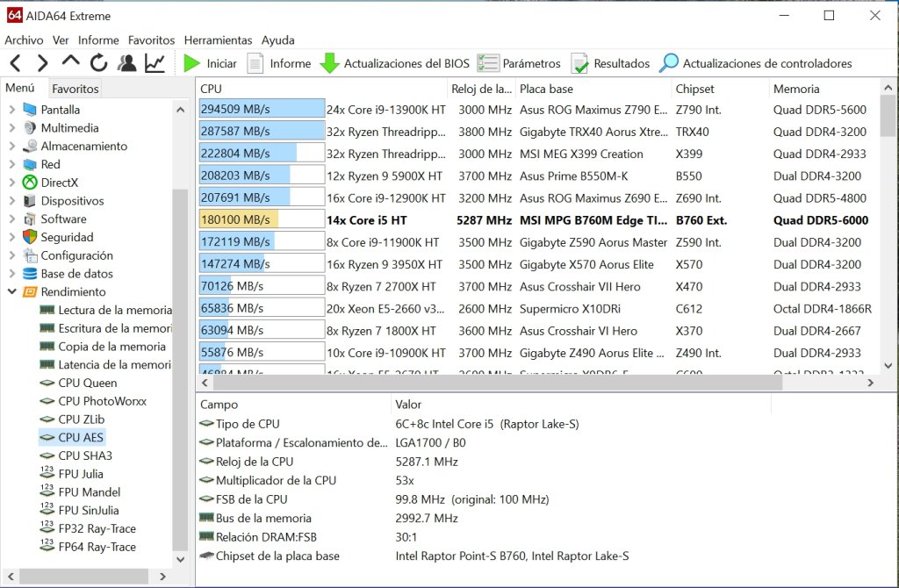Select FPU Julia benchmark
Image resolution: width=899 pixels, height=588 pixels.
tap(72, 474)
